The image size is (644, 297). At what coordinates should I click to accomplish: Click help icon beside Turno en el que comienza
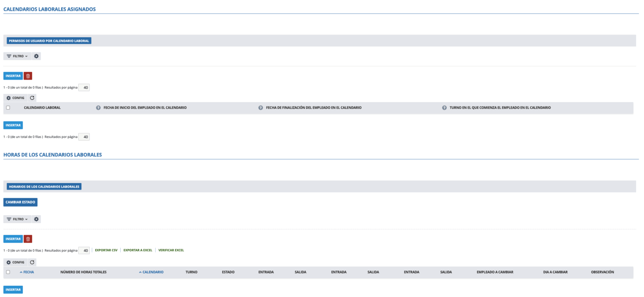point(445,108)
